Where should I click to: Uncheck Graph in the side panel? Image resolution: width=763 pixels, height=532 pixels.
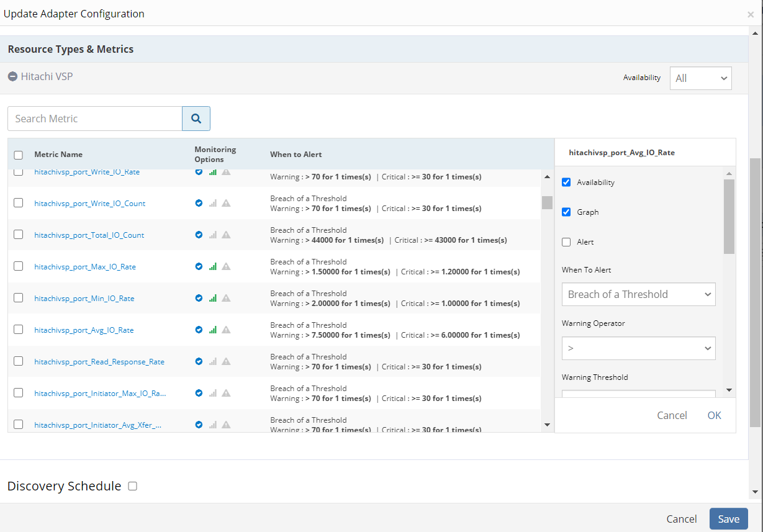[566, 212]
